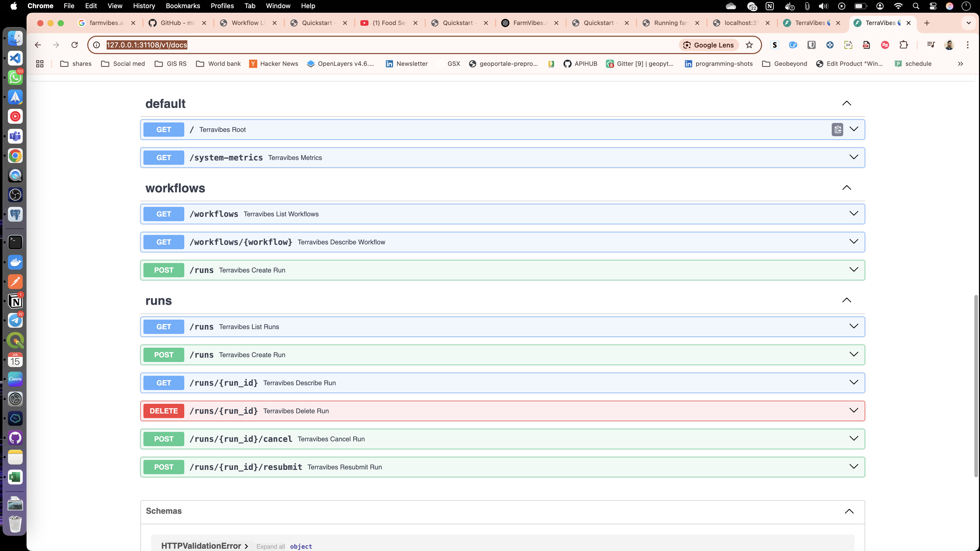
Task: Open Spotlight search in menu bar
Action: pos(916,6)
